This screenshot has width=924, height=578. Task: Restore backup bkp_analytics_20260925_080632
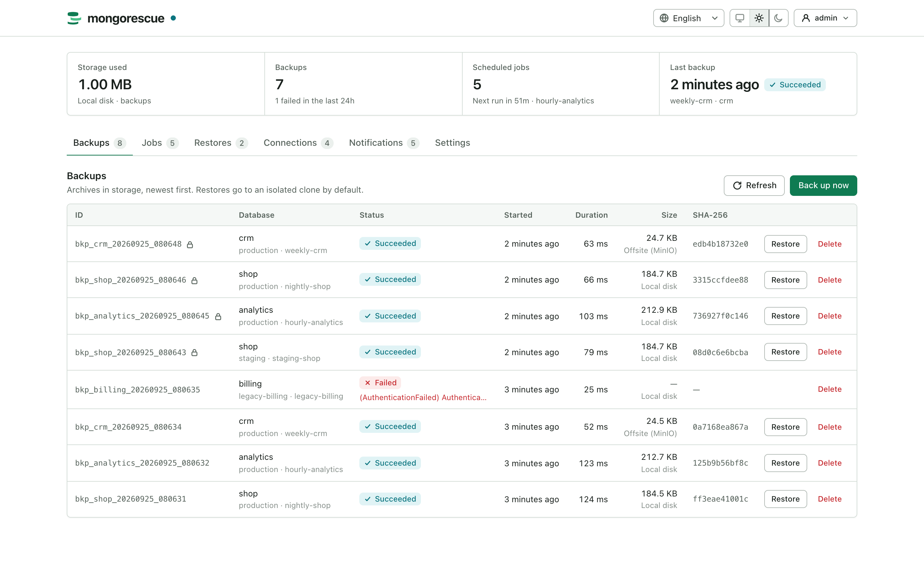[x=785, y=463]
